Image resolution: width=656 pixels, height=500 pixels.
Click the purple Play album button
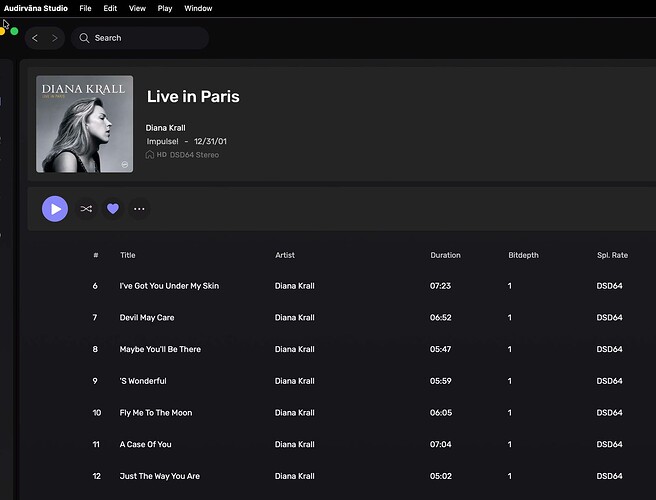click(55, 209)
